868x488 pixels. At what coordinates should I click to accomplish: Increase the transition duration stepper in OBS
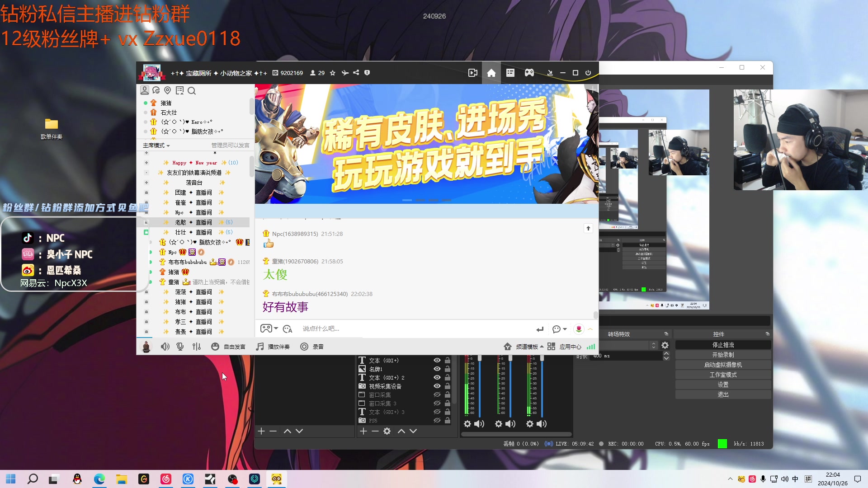point(666,354)
